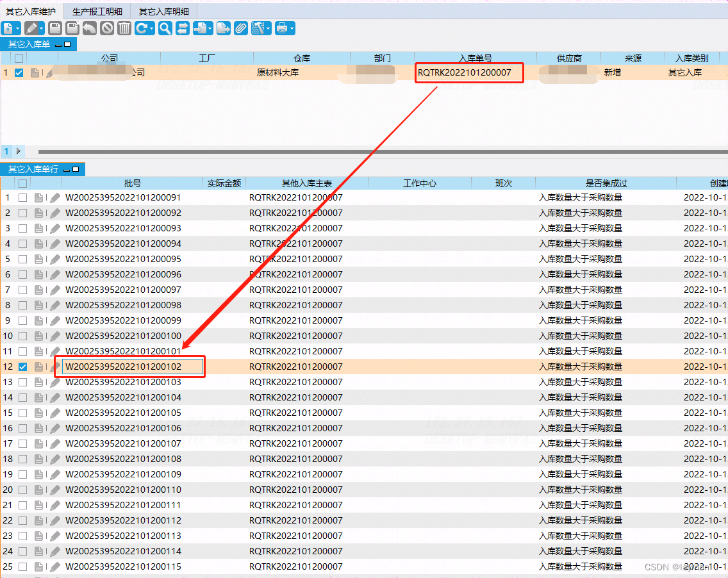Image resolution: width=728 pixels, height=578 pixels.
Task: Click the 是否集成过 column header
Action: click(x=606, y=183)
